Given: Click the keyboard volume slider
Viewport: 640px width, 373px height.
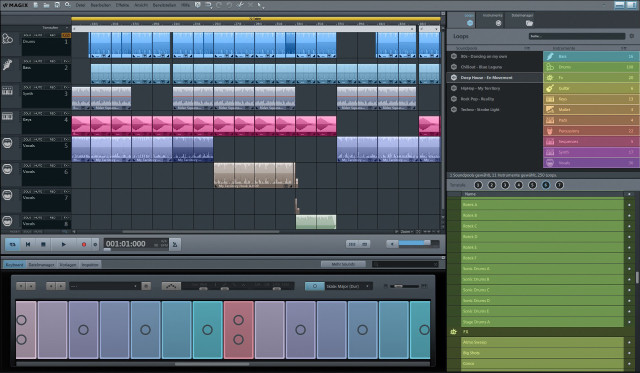Looking at the screenshot, I should [405, 286].
